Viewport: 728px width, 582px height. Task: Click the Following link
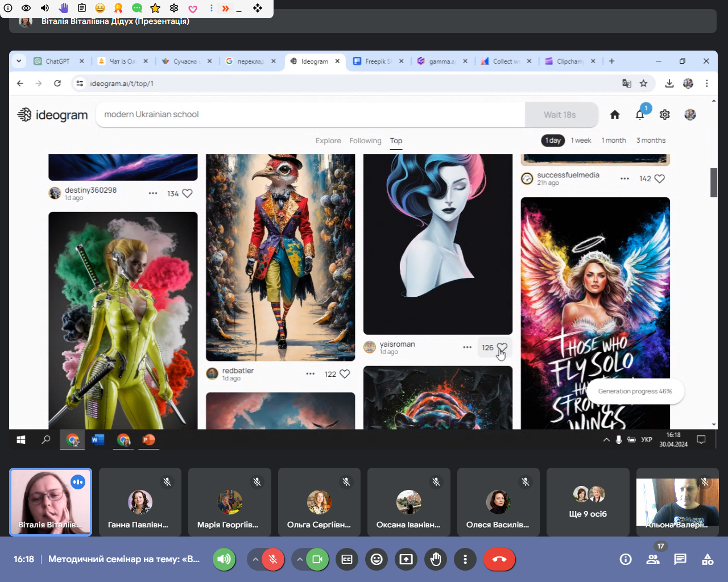click(x=365, y=141)
